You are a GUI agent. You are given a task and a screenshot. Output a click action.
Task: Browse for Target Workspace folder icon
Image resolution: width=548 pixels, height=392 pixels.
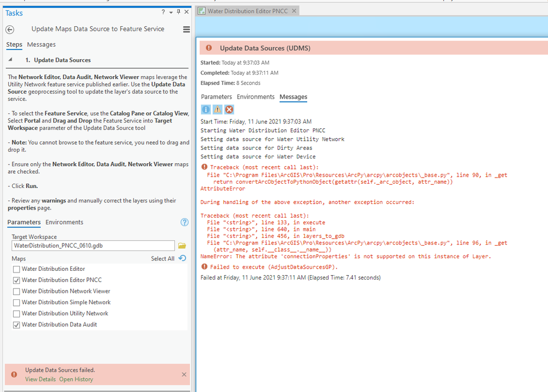[182, 246]
